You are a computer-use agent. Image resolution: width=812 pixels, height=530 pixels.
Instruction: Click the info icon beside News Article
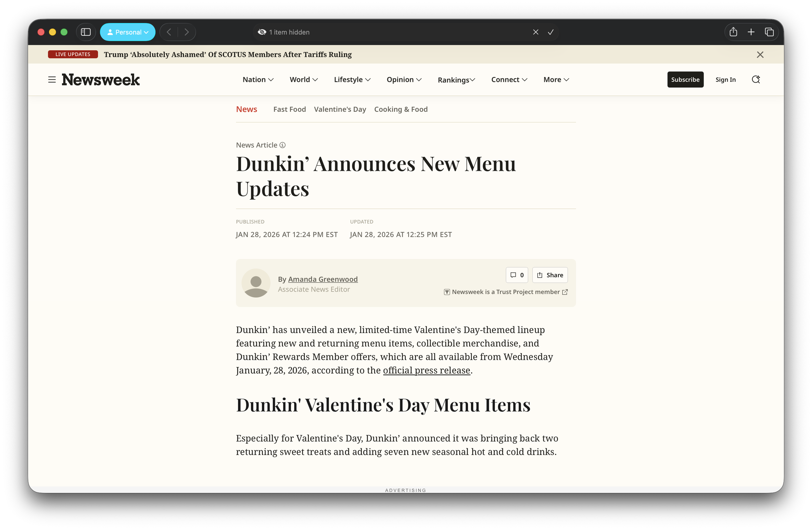[x=283, y=145]
